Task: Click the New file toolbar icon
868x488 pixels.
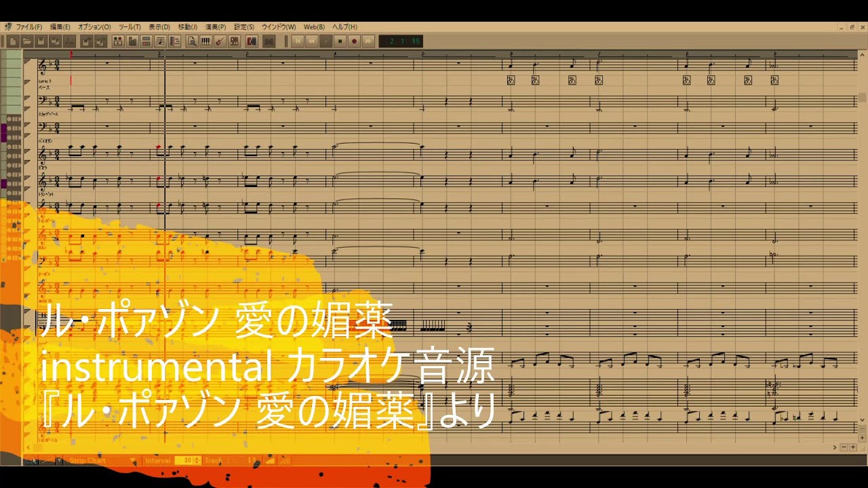Action: 13,41
